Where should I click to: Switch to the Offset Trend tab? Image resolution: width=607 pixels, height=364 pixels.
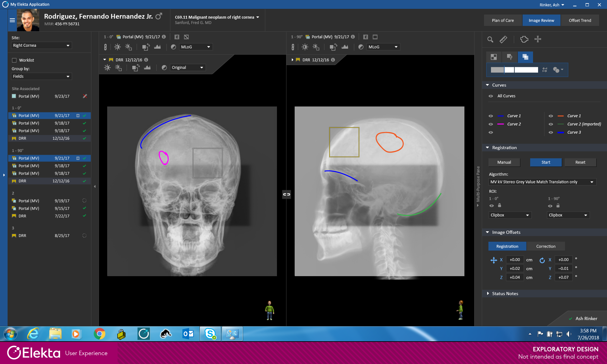coord(580,20)
